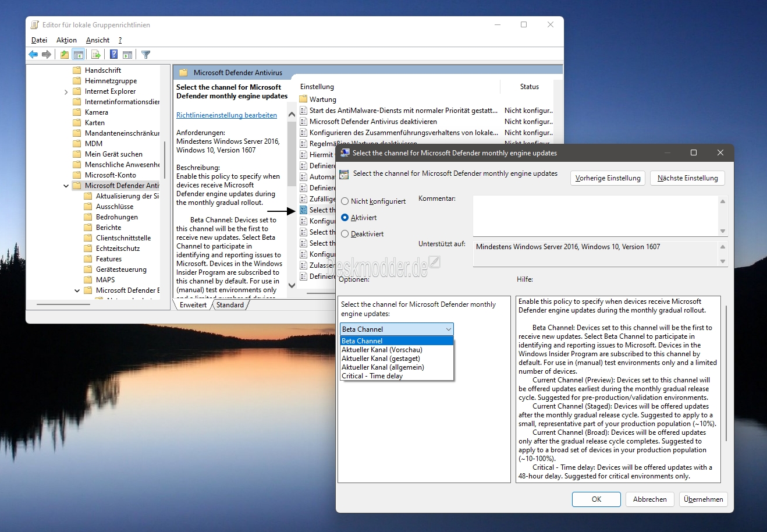Sort by the Status column header
767x532 pixels.
point(529,87)
